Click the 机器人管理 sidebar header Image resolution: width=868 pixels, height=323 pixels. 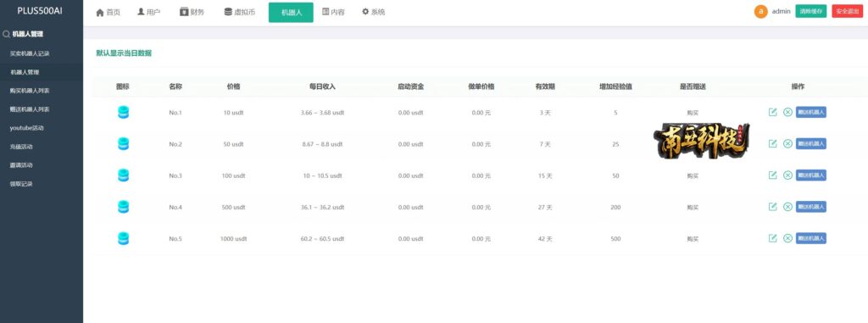point(28,34)
